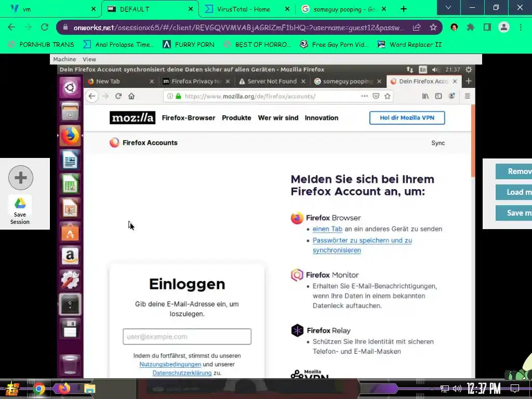This screenshot has width=532, height=399.
Task: Follow einen Tab link
Action: pos(327,229)
